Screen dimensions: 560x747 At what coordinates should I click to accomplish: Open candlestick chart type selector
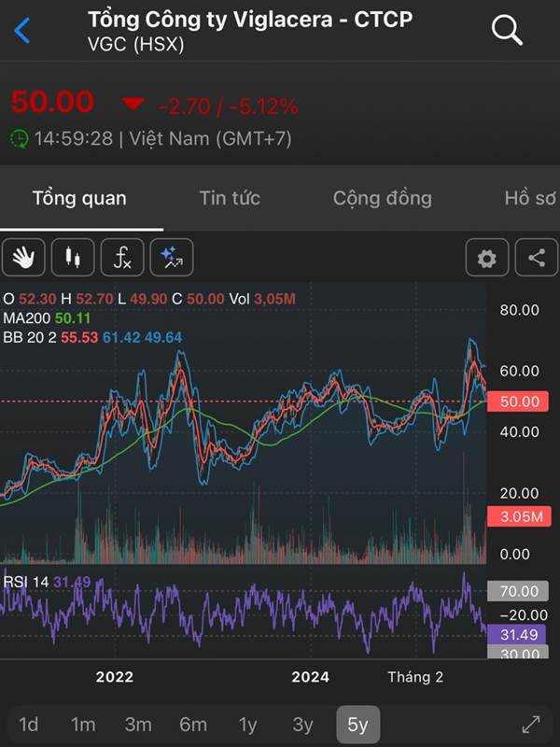click(x=73, y=258)
